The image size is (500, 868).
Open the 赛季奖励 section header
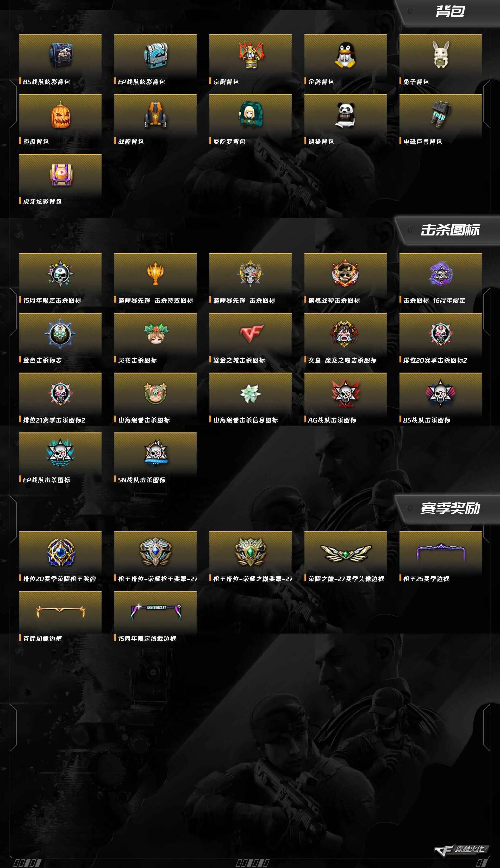(450, 508)
